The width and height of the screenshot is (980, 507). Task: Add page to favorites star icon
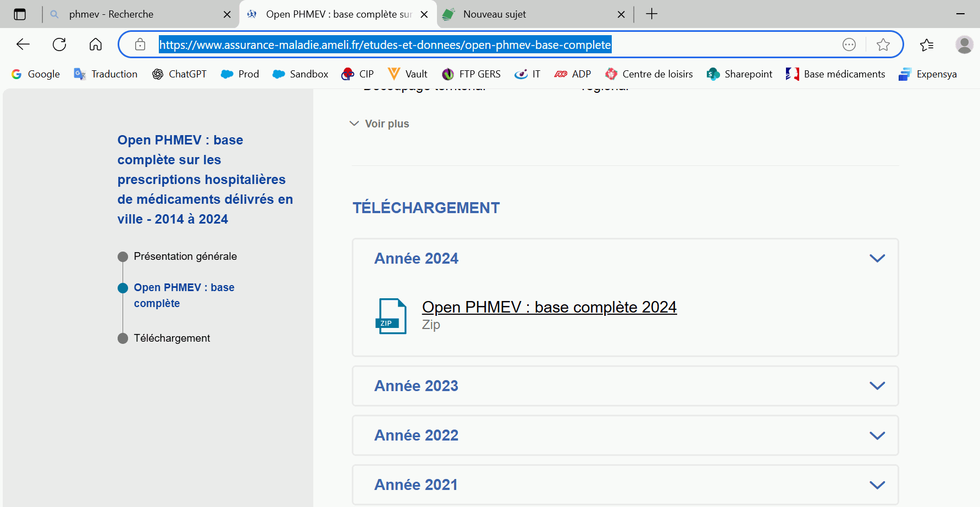coord(883,44)
